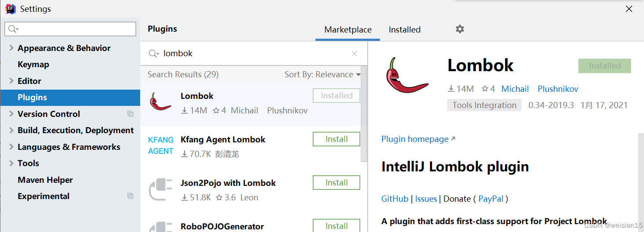Focus the settings search field
This screenshot has width=644, height=232.
pyautogui.click(x=70, y=29)
